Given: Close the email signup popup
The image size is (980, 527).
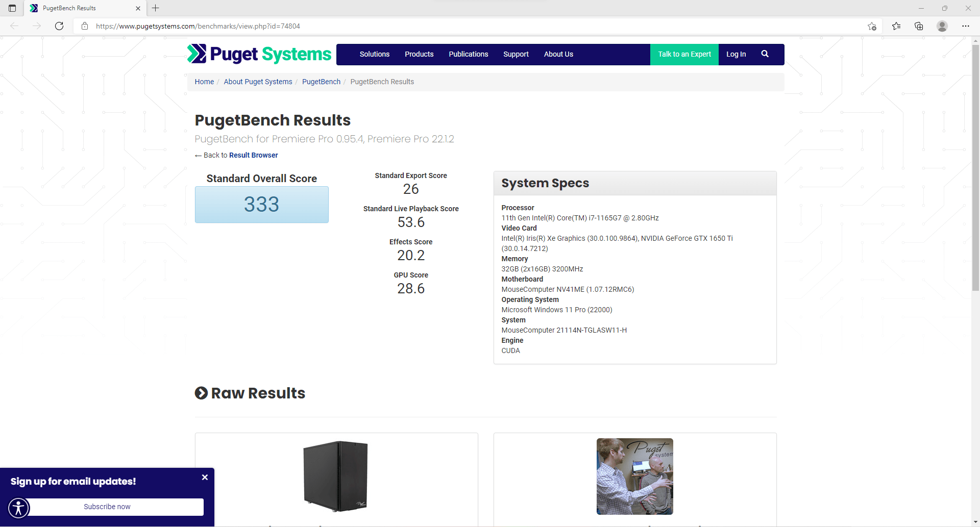Looking at the screenshot, I should 205,478.
